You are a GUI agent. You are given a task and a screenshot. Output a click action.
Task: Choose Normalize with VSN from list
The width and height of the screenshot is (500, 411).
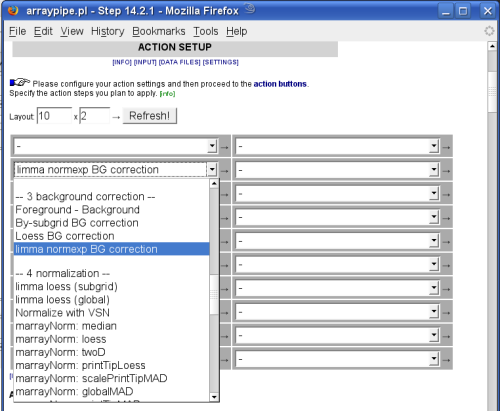[63, 313]
